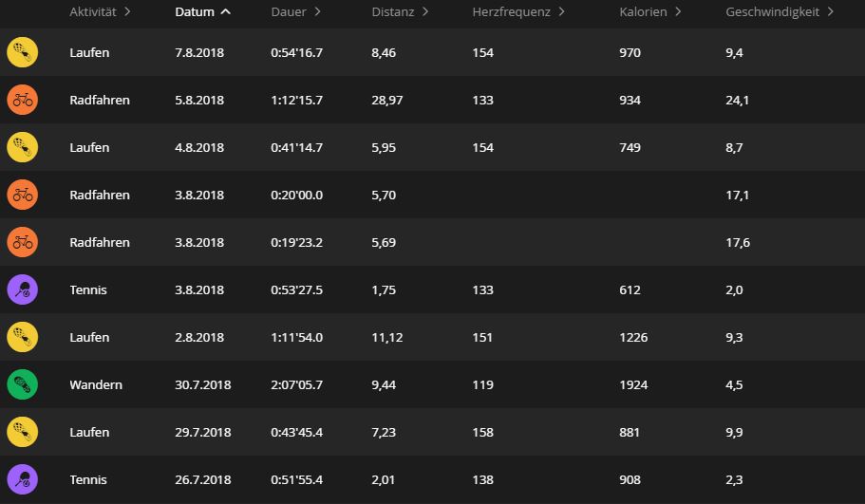Open the cycling icon of the 0:19'23.2 ride
This screenshot has height=504, width=865.
coord(23,243)
